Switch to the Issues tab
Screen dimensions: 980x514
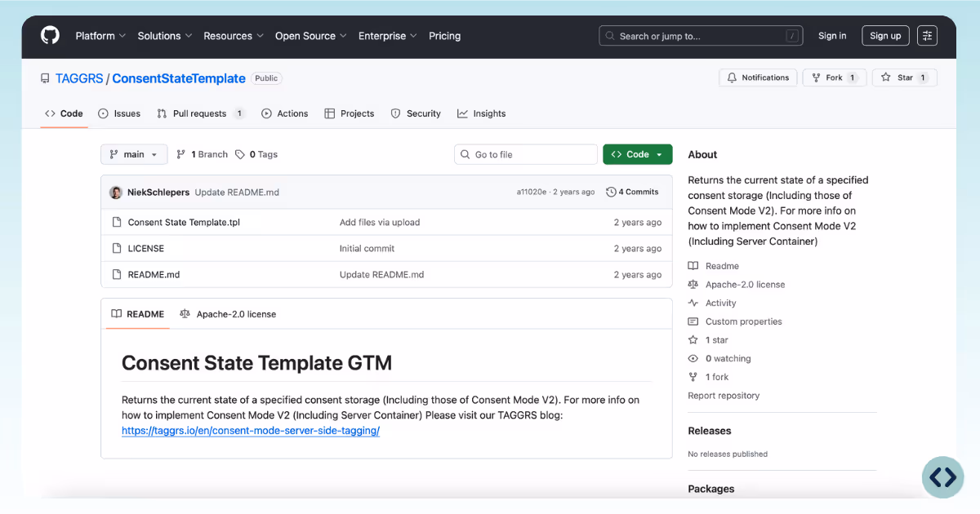tap(119, 113)
